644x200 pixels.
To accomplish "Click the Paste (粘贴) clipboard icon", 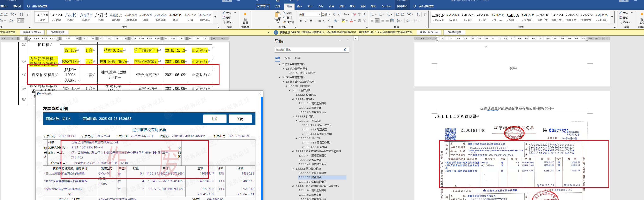I will 278,16.
